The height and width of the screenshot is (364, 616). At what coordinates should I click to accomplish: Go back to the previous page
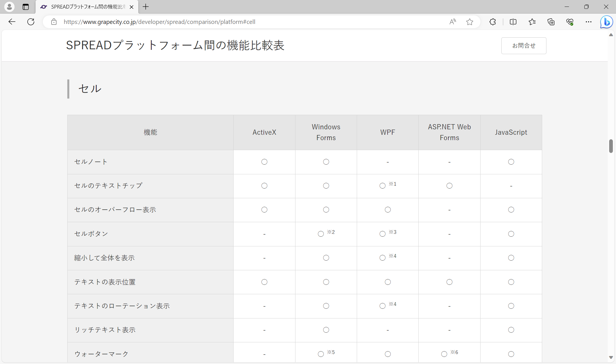12,22
